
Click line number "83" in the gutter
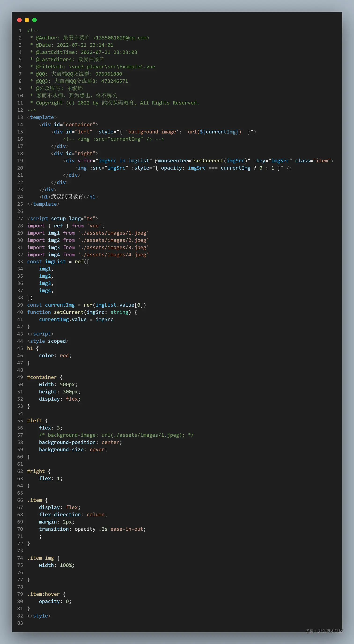(x=20, y=623)
